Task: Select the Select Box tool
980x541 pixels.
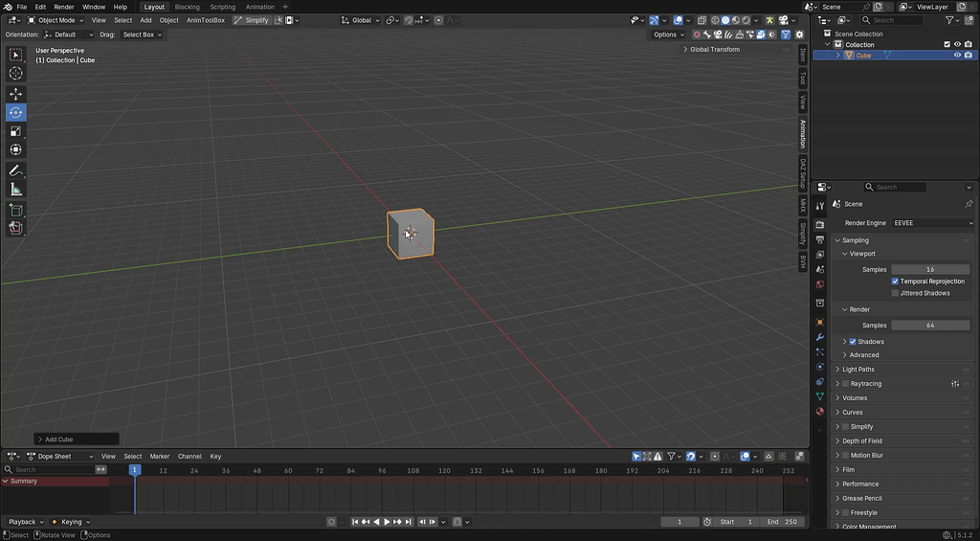Action: coord(15,55)
